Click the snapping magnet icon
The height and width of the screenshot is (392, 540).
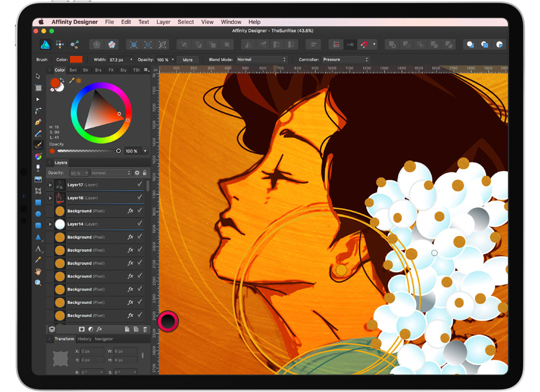pos(364,45)
